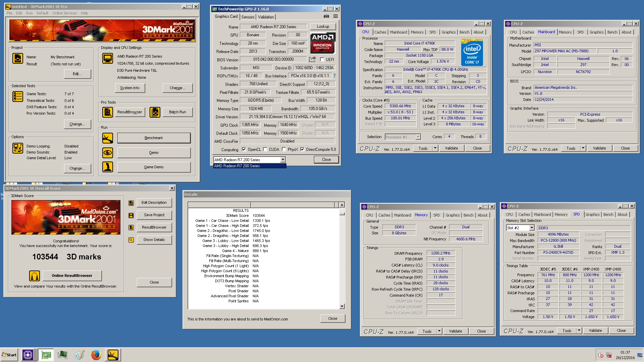The image size is (644, 362).
Task: Open the File menu in 3DMark2001
Action: (9, 13)
